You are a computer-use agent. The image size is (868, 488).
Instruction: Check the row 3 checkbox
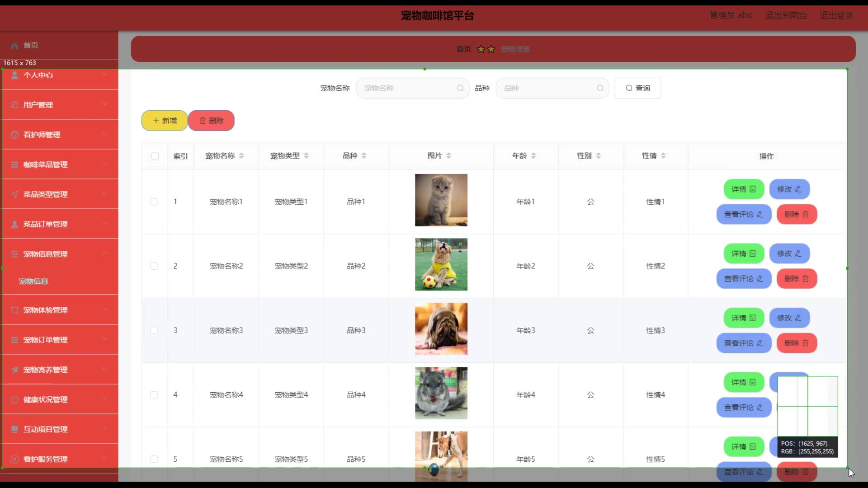tap(154, 330)
